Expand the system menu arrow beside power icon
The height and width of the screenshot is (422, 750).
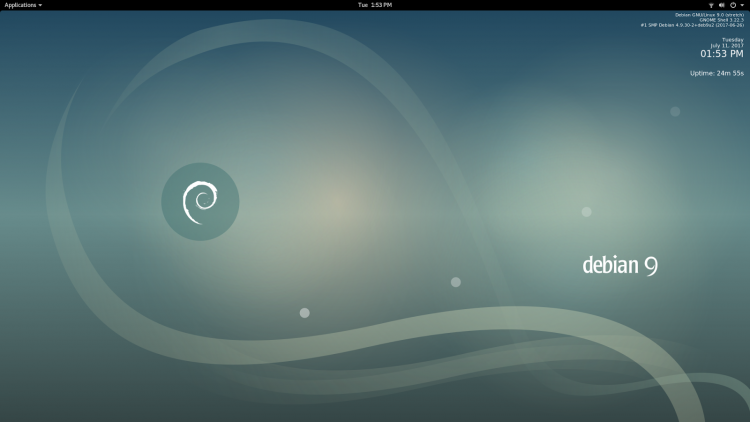pos(742,5)
